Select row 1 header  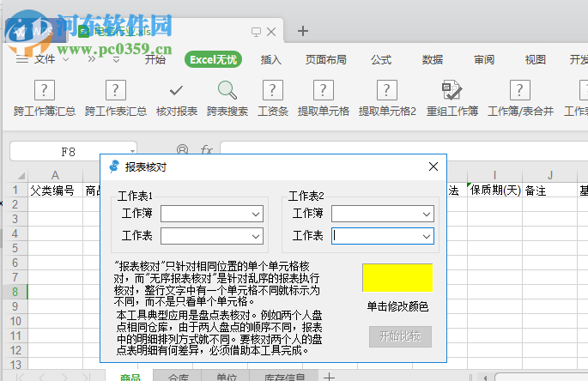[15, 190]
